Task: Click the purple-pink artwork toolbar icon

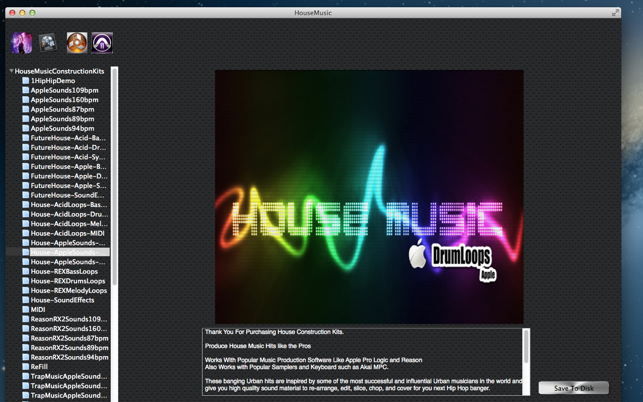Action: pyautogui.click(x=21, y=43)
